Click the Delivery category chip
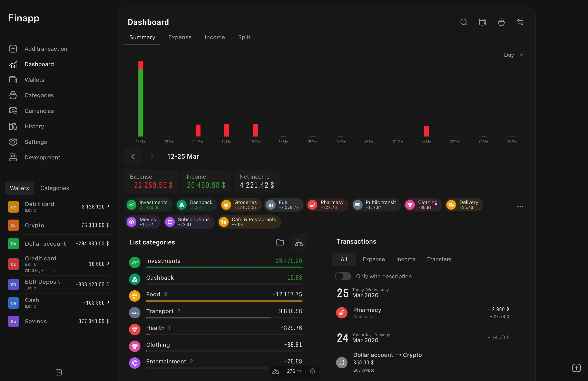This screenshot has height=381, width=588. (464, 205)
